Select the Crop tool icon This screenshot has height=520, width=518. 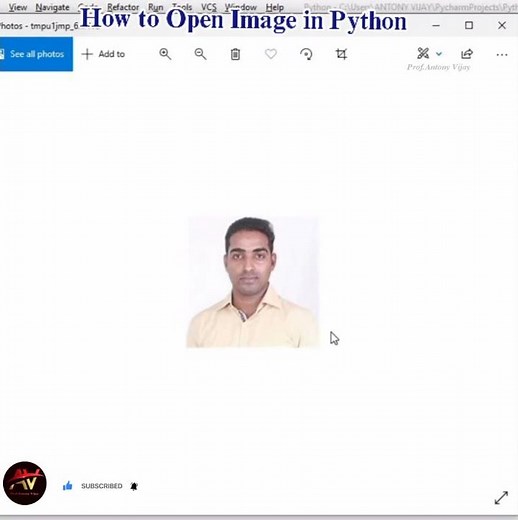341,54
